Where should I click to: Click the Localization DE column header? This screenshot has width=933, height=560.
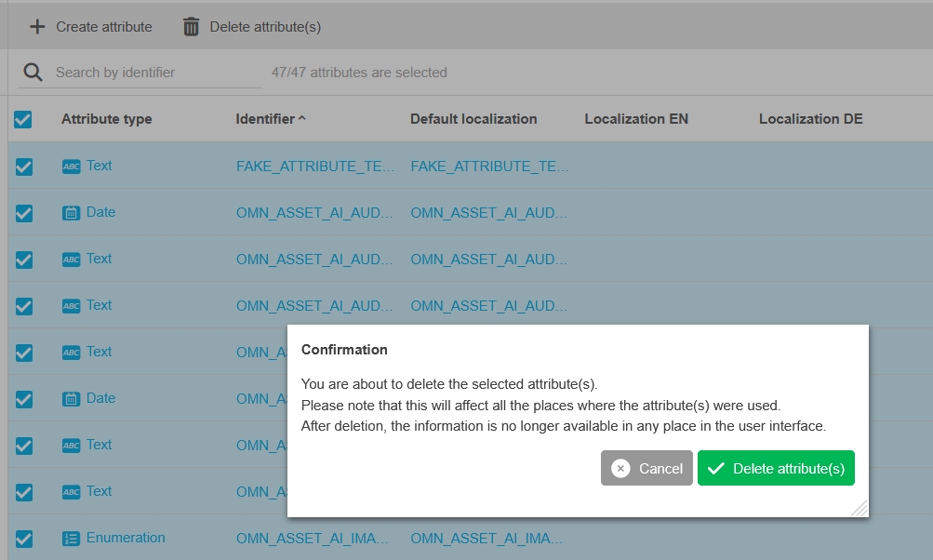(x=810, y=119)
